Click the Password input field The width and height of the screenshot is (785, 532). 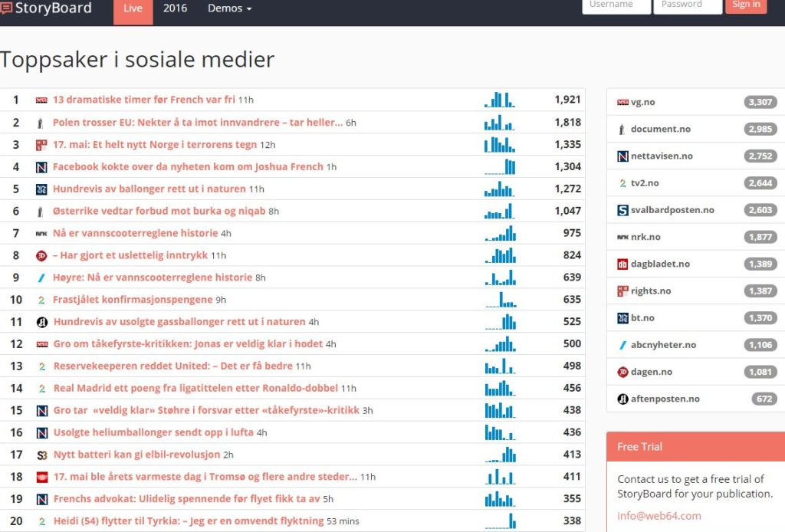688,5
